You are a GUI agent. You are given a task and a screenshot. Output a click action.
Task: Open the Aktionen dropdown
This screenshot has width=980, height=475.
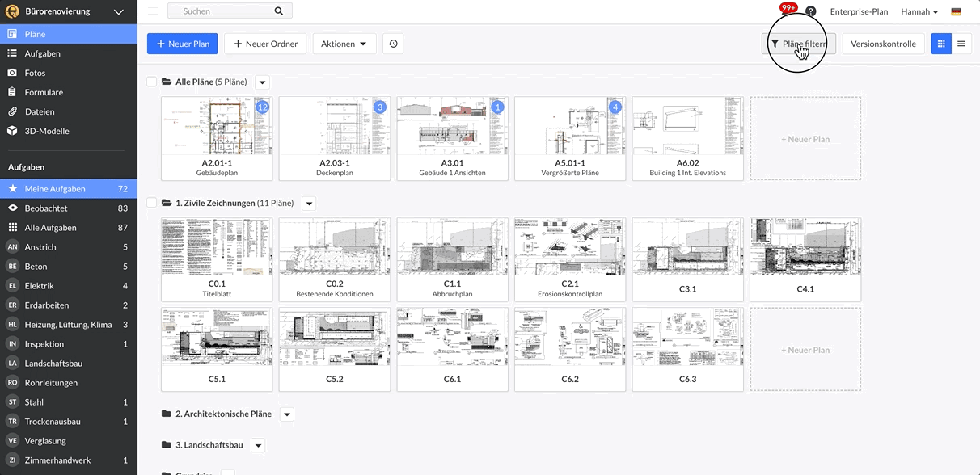point(344,44)
